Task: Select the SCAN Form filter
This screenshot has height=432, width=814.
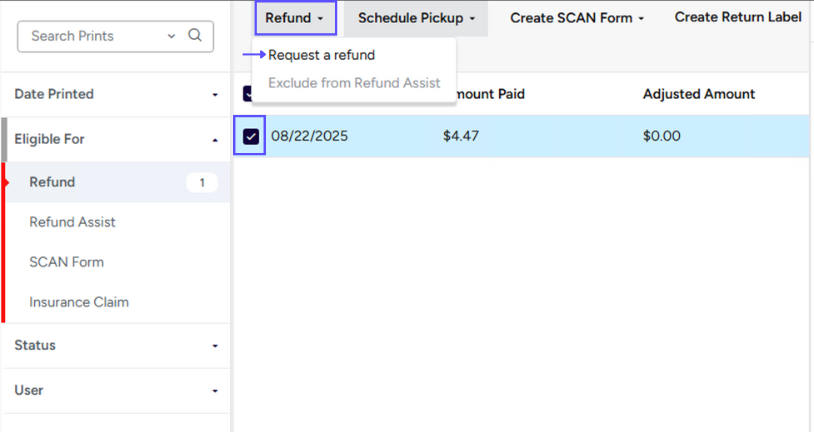Action: tap(66, 262)
